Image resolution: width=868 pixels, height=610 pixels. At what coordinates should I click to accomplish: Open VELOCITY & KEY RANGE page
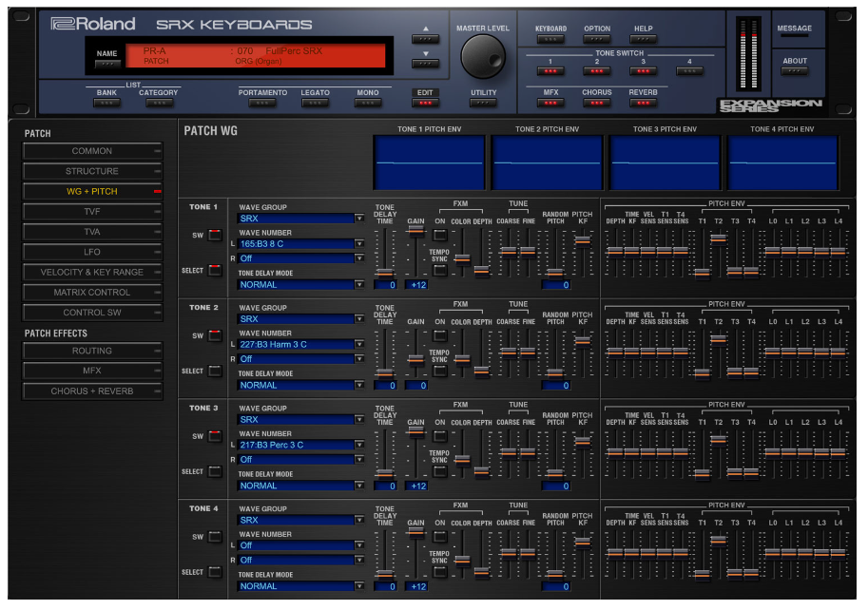[x=92, y=272]
